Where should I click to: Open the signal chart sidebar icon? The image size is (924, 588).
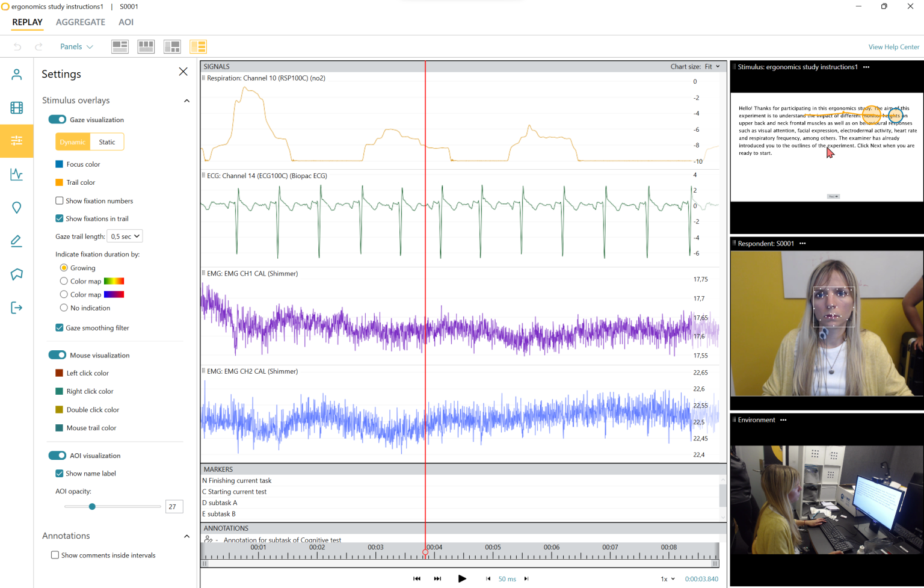(16, 175)
